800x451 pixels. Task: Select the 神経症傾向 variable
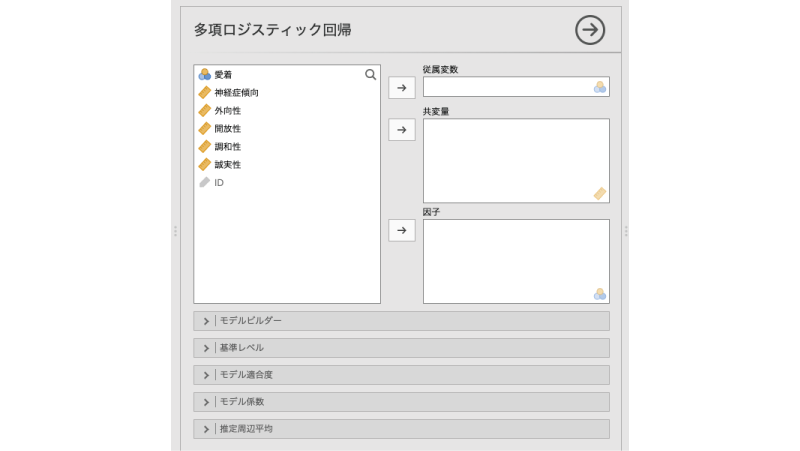click(x=236, y=93)
